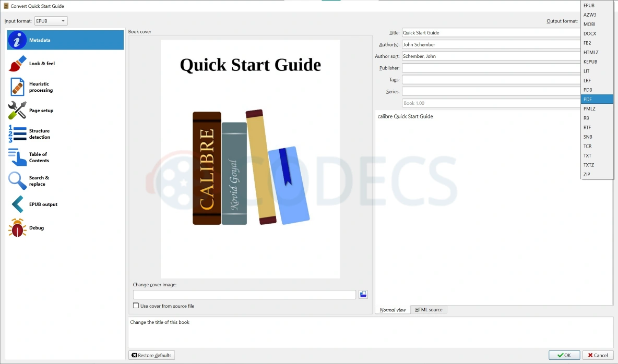
Task: Open the Metadata section
Action: [x=65, y=40]
